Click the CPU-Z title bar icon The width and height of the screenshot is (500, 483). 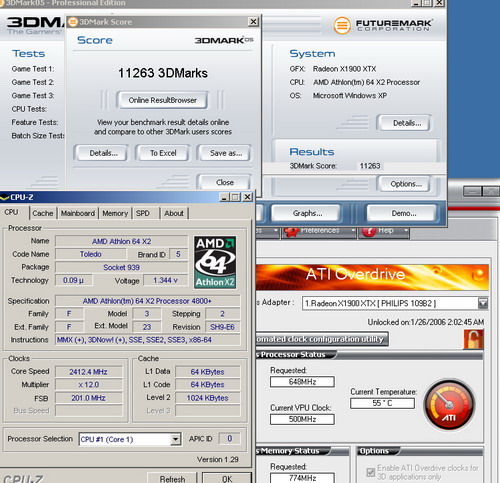click(x=4, y=197)
